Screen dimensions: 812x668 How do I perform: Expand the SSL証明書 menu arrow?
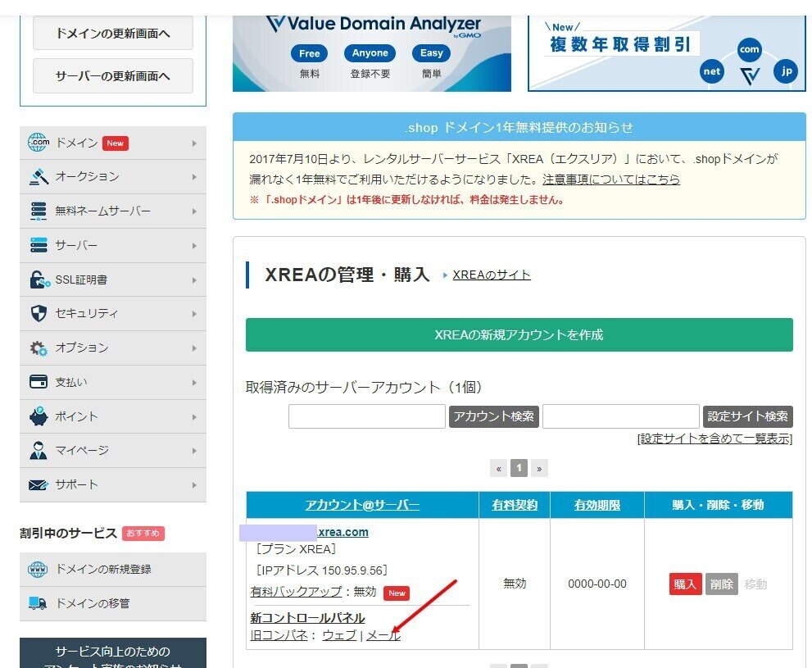tap(194, 280)
